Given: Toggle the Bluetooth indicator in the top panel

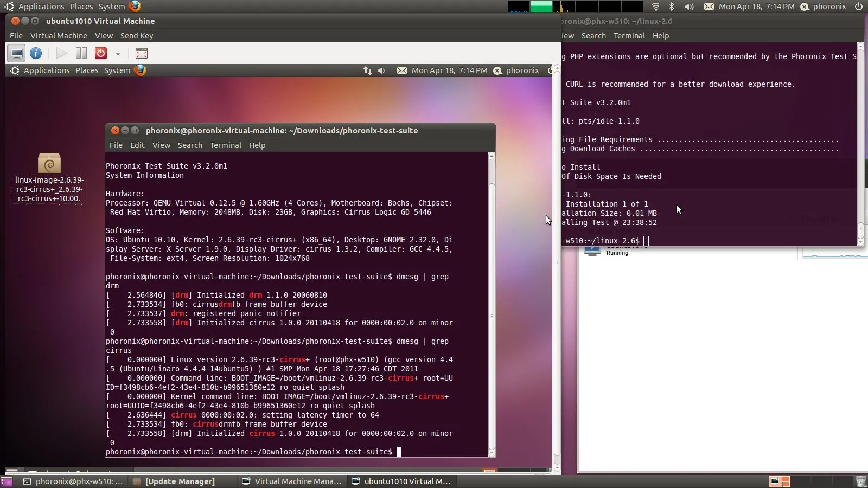Looking at the screenshot, I should 673,7.
